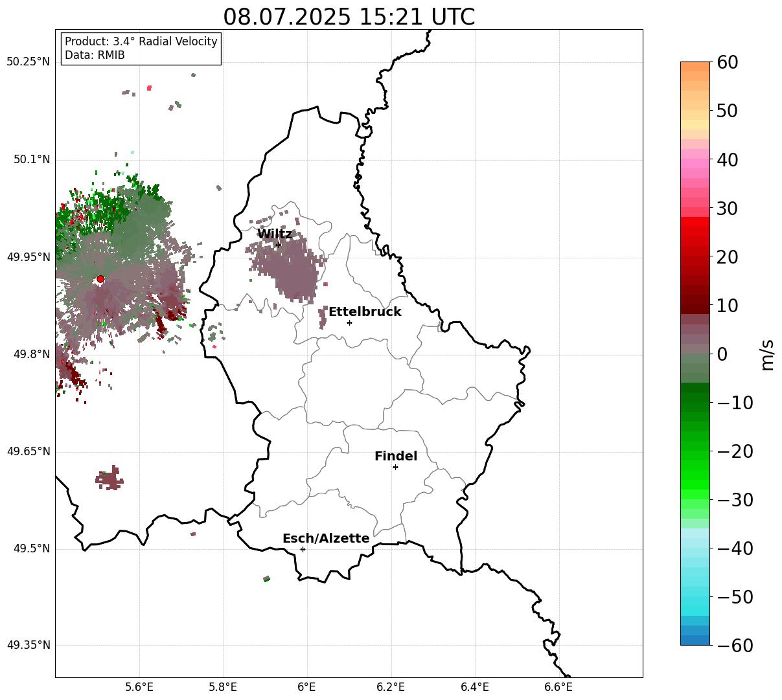Click the red radar location marker
Viewport: 782px width, 700px height.
click(100, 279)
